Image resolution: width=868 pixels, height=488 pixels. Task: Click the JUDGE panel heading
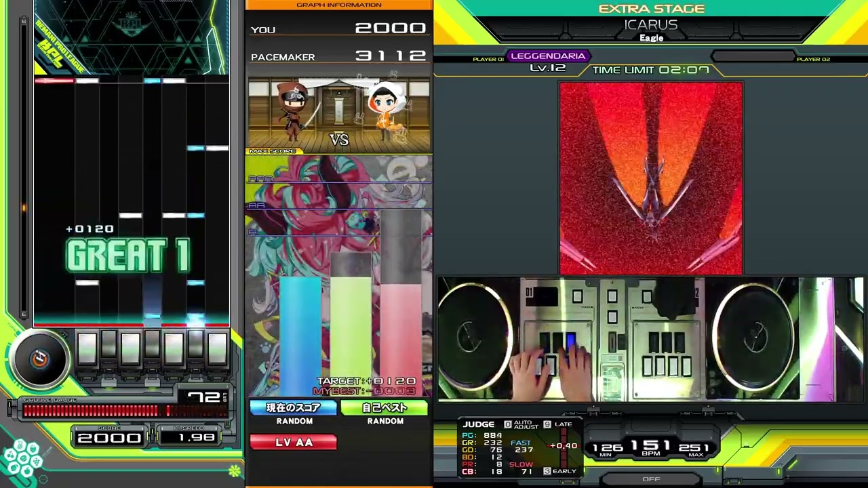tap(479, 424)
